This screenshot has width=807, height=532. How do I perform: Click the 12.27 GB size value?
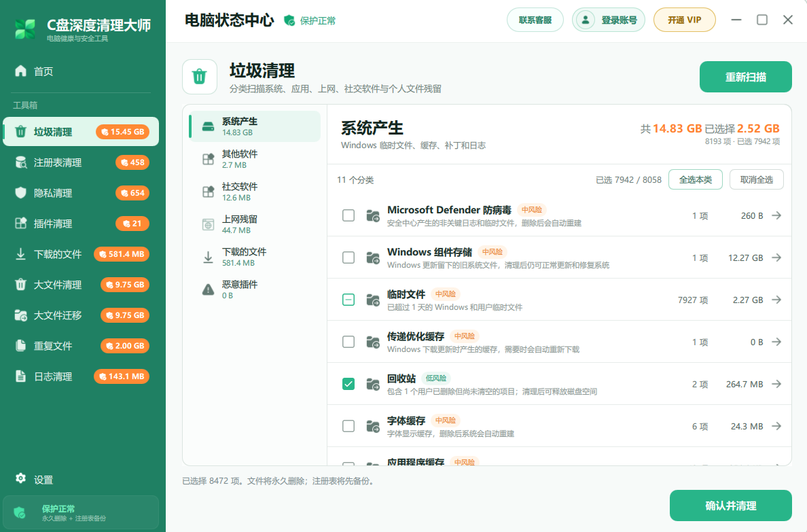tap(745, 258)
